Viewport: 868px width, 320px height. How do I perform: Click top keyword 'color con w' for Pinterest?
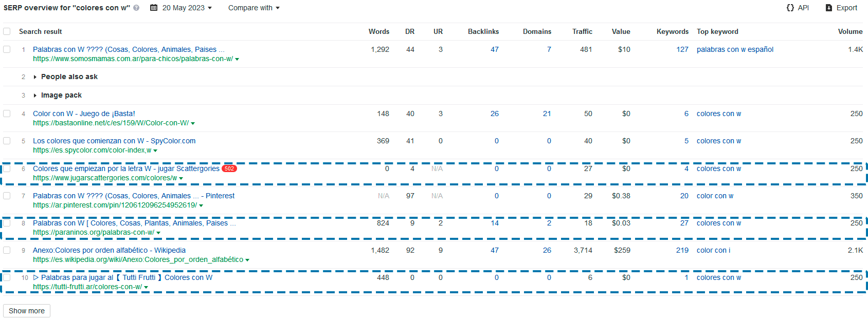(x=715, y=196)
